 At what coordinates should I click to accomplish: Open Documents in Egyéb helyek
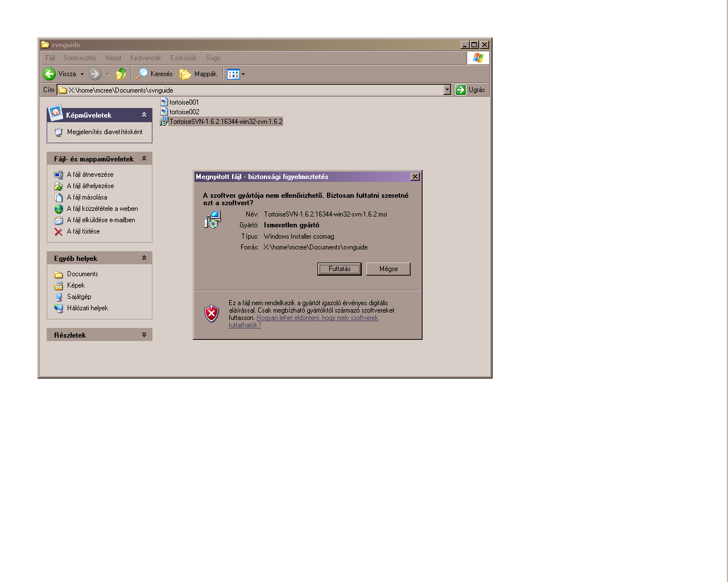tap(82, 274)
